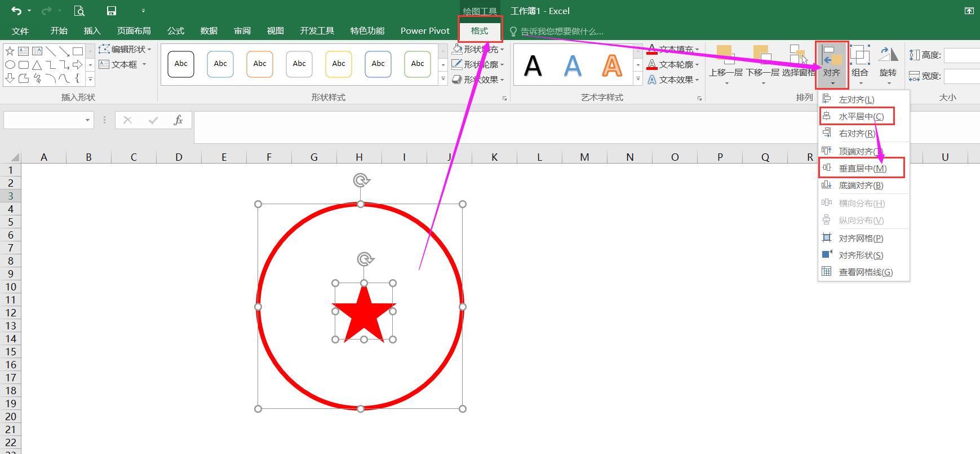Apply the blue A WordArt style
Viewport: 980px width, 454px height.
(x=573, y=65)
